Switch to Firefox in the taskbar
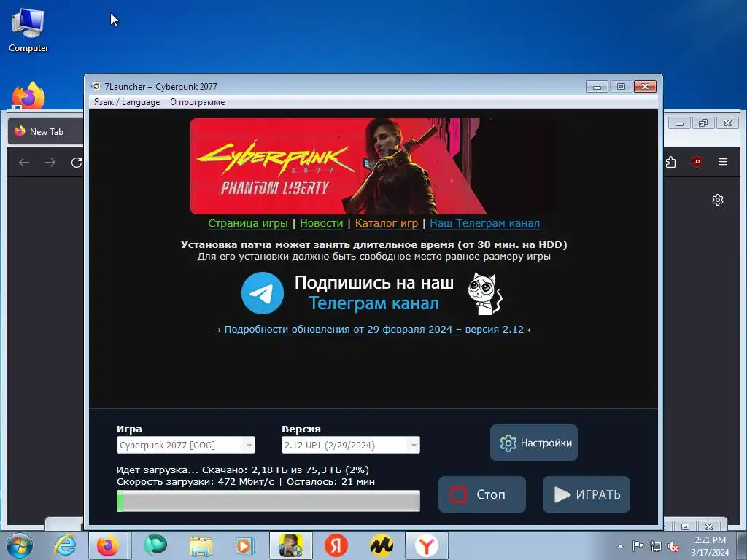The image size is (747, 560). point(108,545)
